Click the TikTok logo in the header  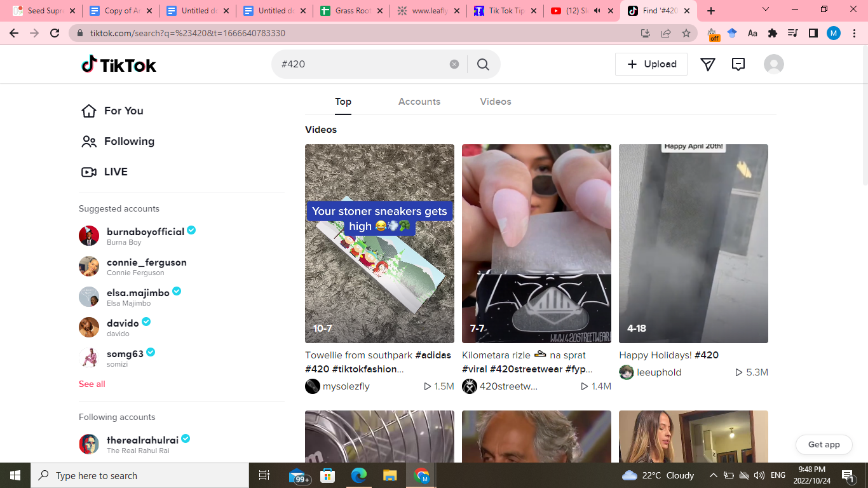(119, 64)
